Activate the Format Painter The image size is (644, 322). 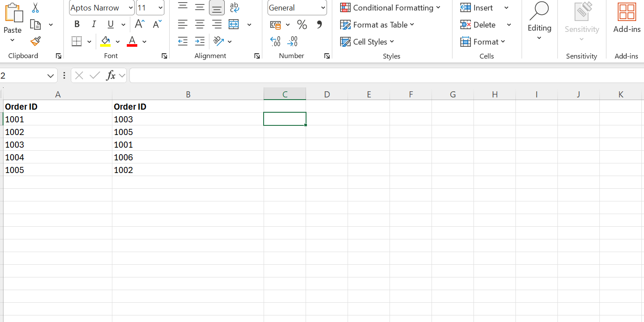coord(35,41)
